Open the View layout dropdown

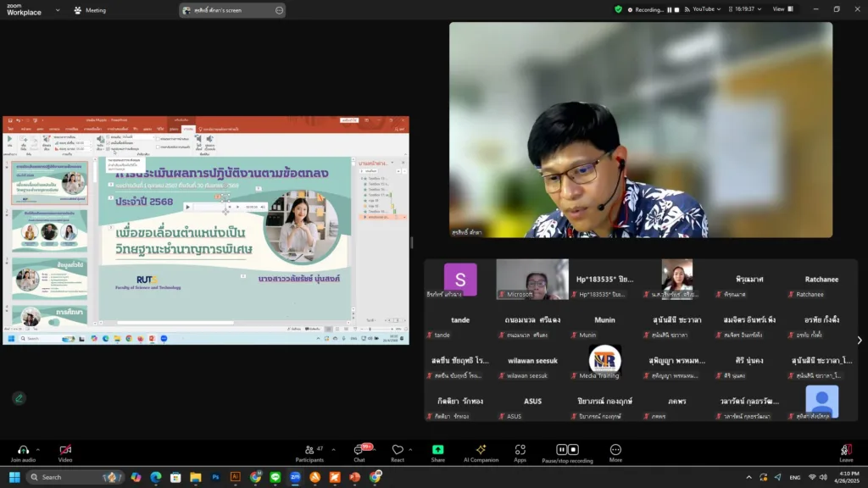782,9
